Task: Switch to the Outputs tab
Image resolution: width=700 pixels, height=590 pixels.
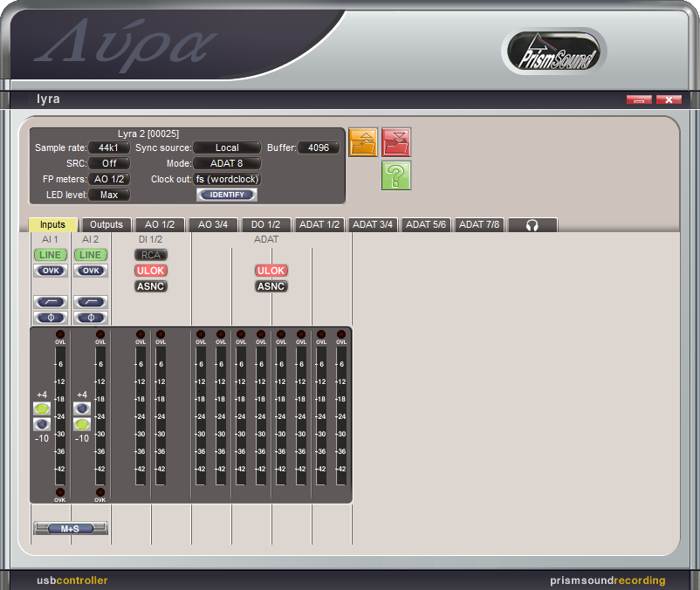Action: (106, 224)
